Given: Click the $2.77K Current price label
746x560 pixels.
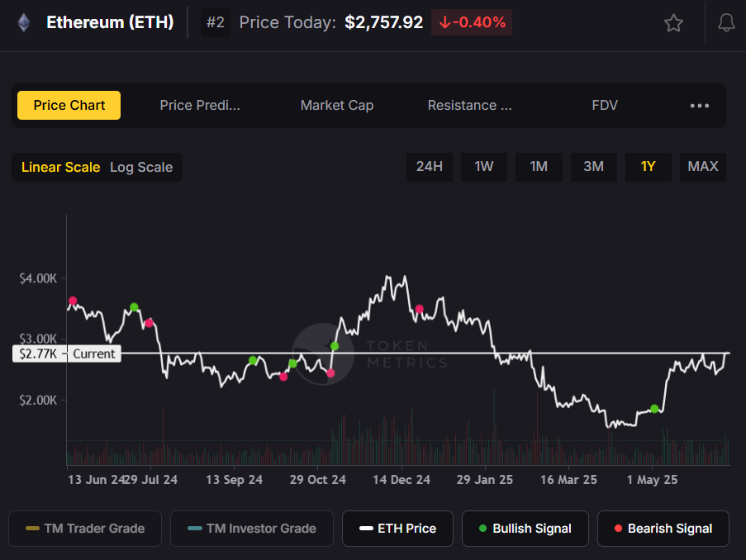Looking at the screenshot, I should pos(67,354).
